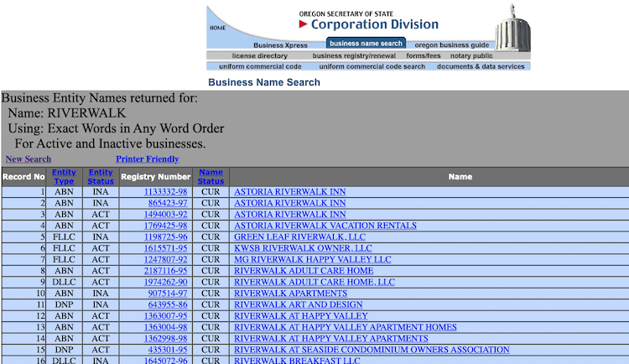Open business registry/renewal menu item
This screenshot has width=629, height=364.
click(x=354, y=56)
